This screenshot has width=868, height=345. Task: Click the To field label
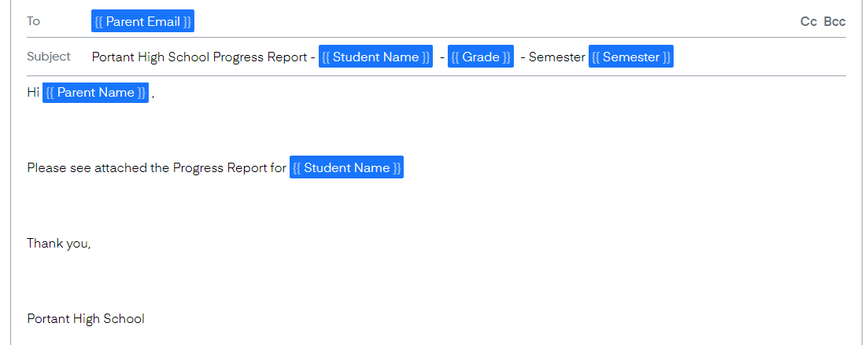coord(33,21)
